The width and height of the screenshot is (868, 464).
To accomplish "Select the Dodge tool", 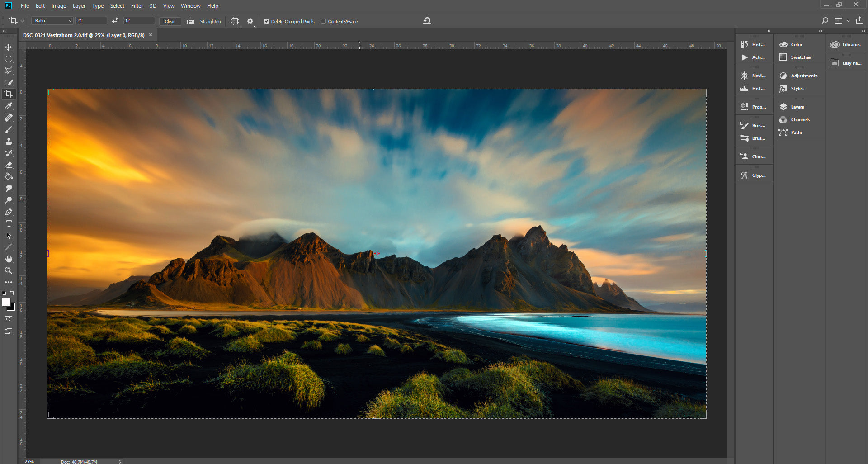I will click(9, 200).
